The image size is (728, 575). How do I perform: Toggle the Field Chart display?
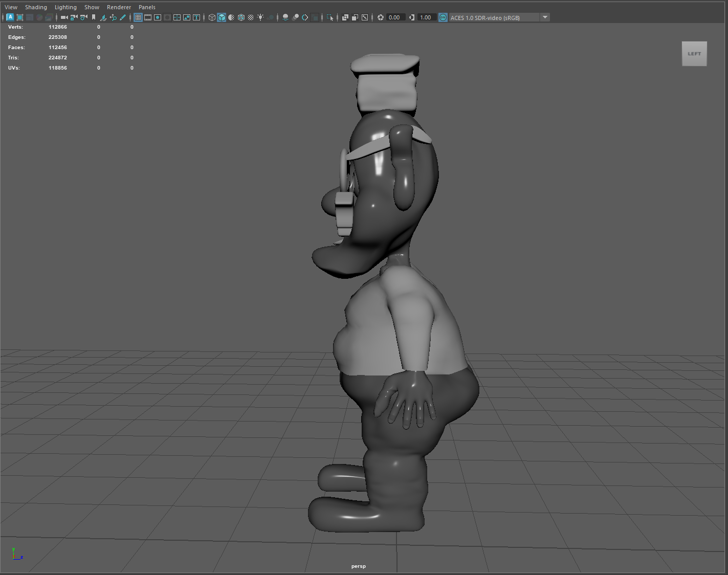178,17
